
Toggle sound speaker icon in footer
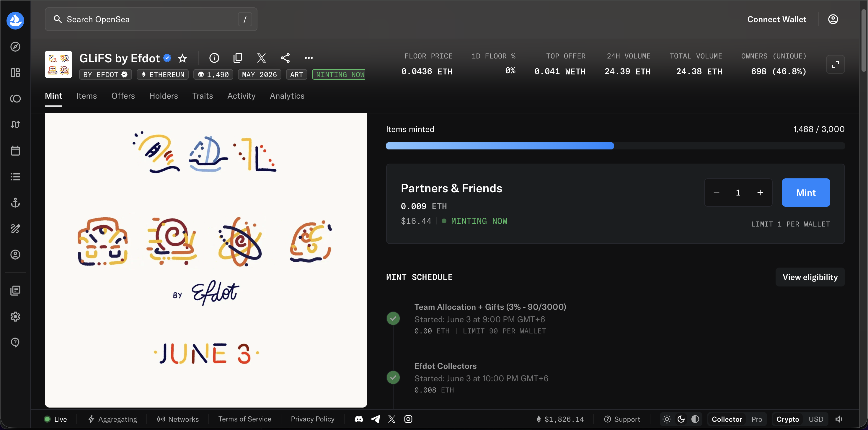[839, 419]
